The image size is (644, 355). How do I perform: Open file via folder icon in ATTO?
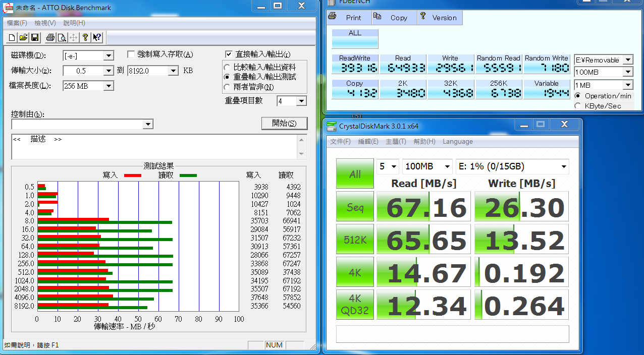23,37
